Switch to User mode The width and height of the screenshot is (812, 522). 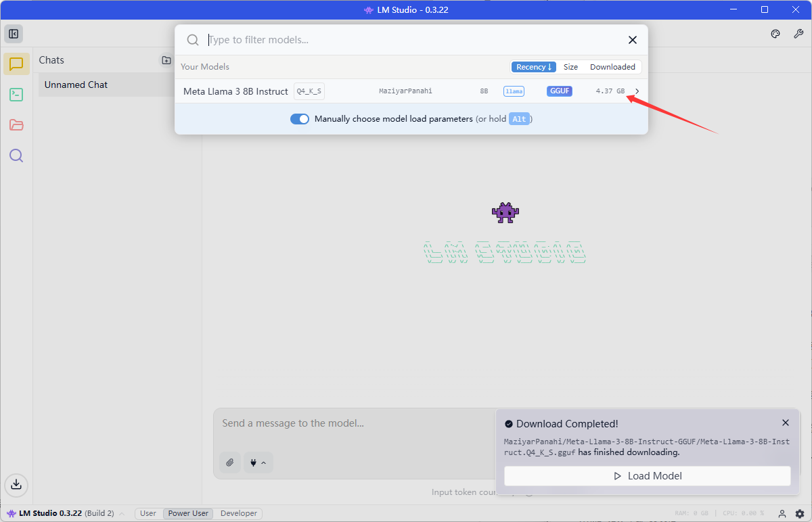(x=148, y=513)
